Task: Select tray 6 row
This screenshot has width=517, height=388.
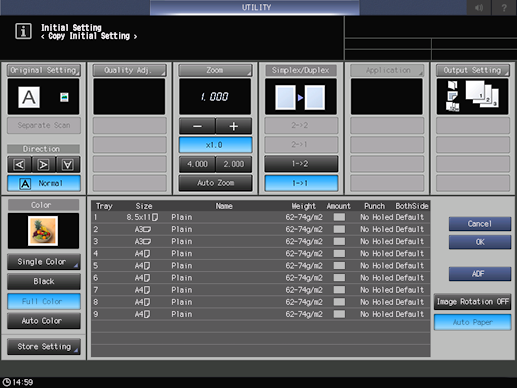Action: pyautogui.click(x=260, y=278)
